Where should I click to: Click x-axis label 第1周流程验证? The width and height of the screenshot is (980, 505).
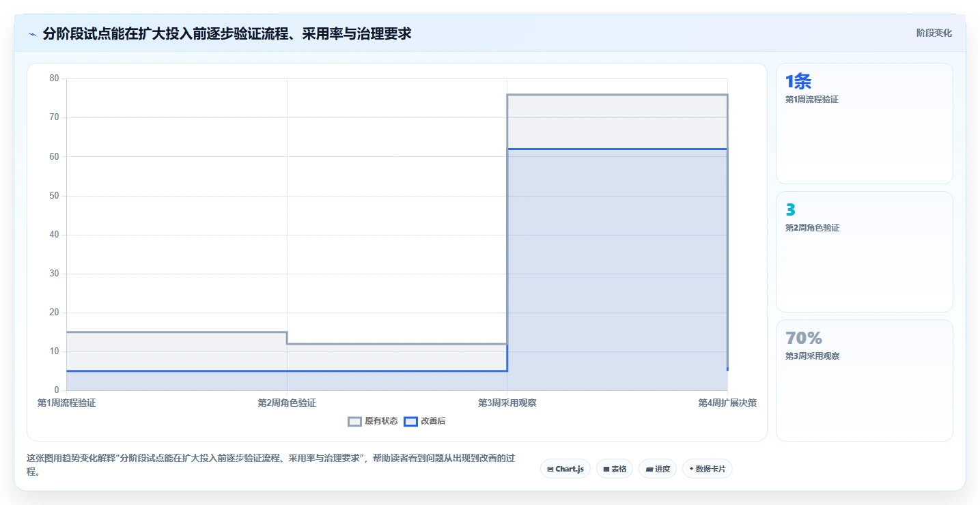click(67, 403)
